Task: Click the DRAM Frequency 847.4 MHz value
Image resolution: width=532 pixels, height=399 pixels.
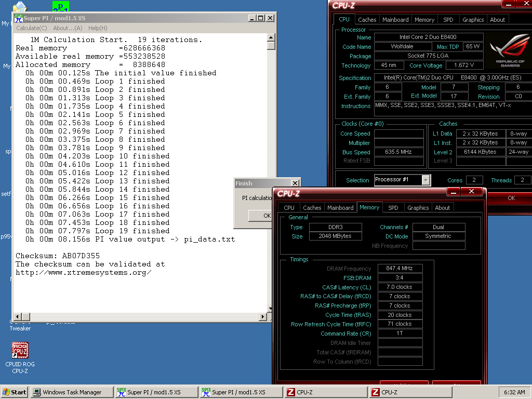Action: tap(400, 269)
